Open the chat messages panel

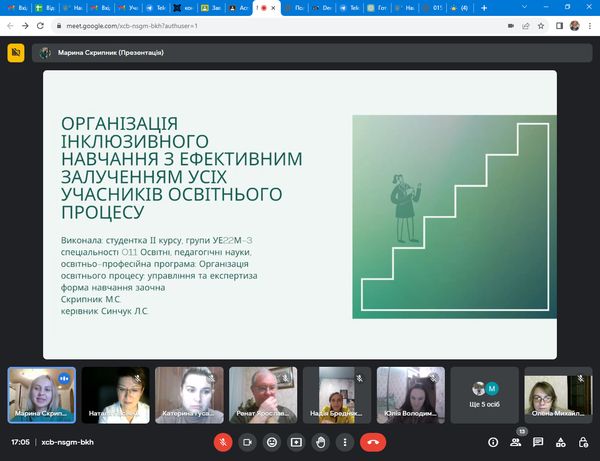pyautogui.click(x=538, y=441)
